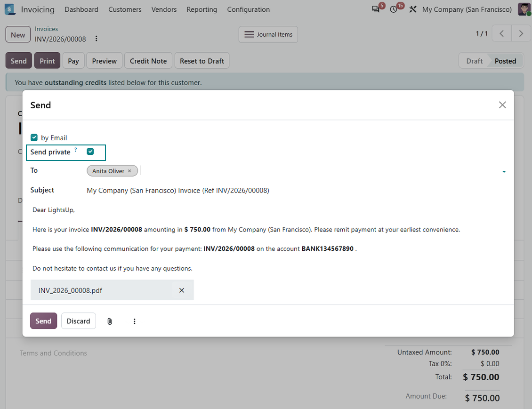The width and height of the screenshot is (532, 409).
Task: Click the INV_2026_00008.pdf attachment name
Action: (70, 290)
